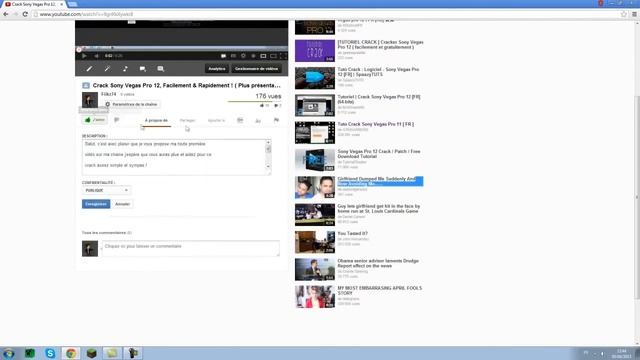Select the Partager tab
Viewport: 640px width, 360px height.
[x=187, y=120]
